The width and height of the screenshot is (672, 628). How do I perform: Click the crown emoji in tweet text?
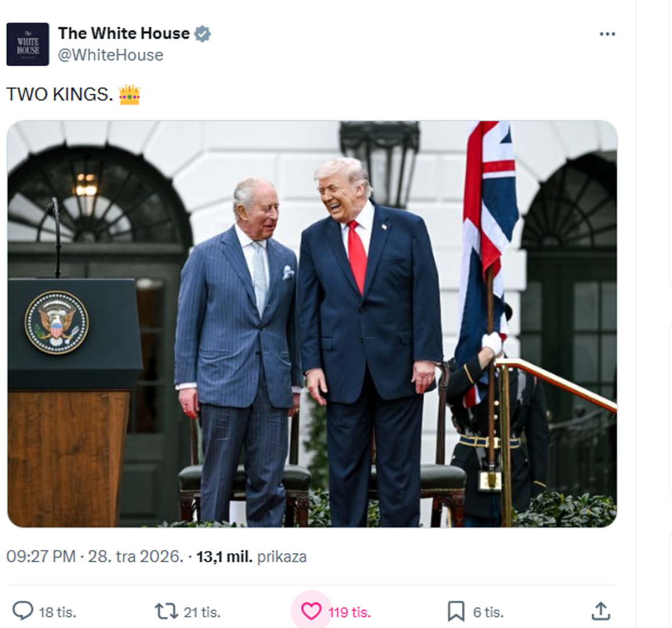click(x=130, y=94)
